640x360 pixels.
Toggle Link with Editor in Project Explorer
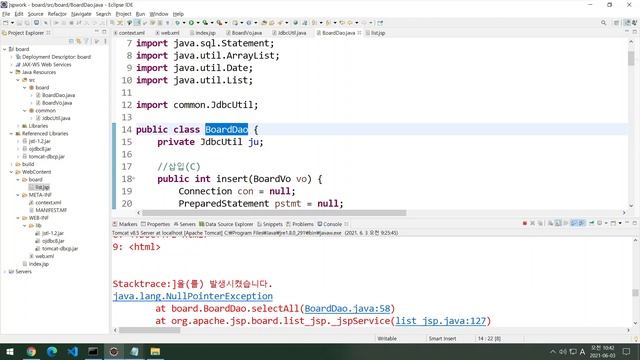(x=79, y=41)
